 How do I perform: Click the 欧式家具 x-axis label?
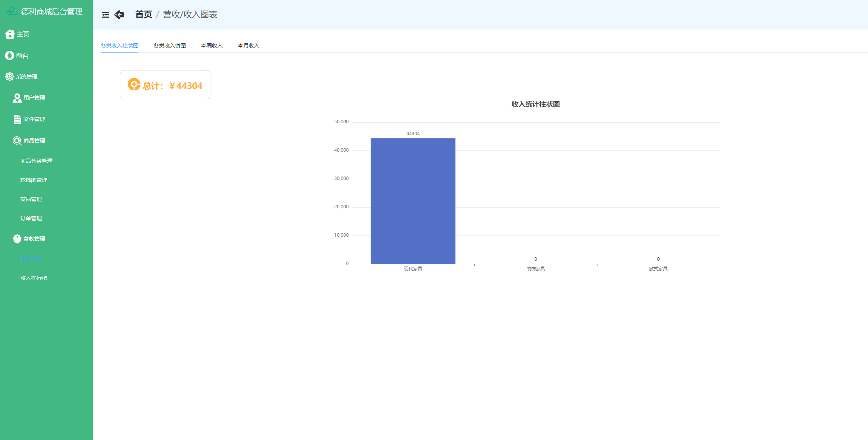658,269
